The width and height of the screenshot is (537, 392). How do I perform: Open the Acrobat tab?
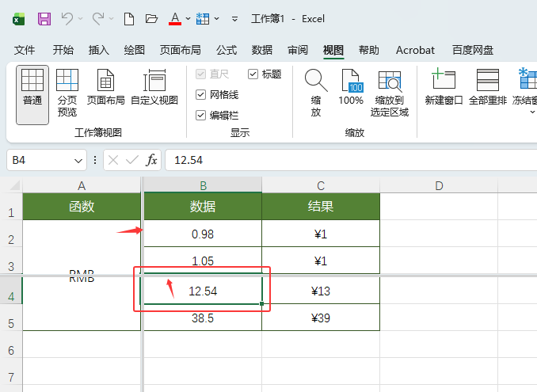click(x=415, y=50)
